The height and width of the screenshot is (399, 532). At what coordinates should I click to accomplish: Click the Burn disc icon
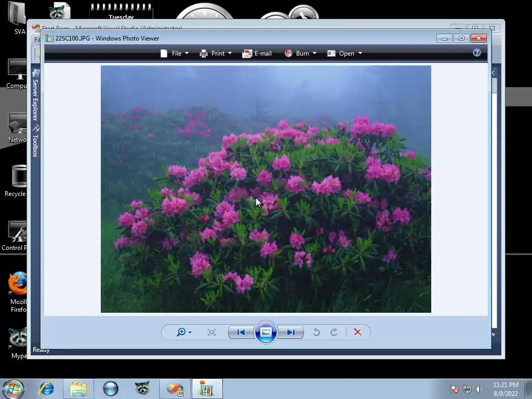[288, 54]
